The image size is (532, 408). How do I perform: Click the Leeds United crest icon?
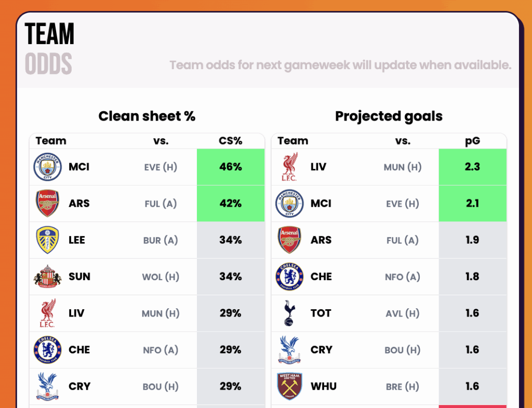[x=47, y=240]
